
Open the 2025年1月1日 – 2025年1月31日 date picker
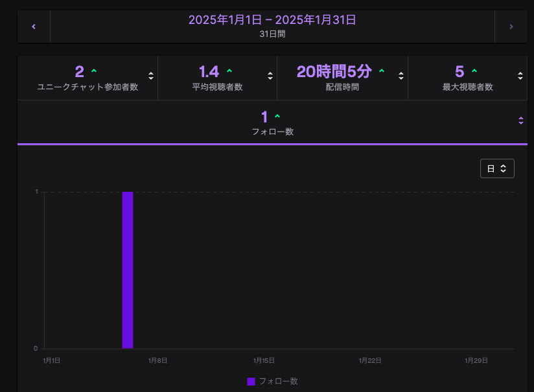coord(272,20)
